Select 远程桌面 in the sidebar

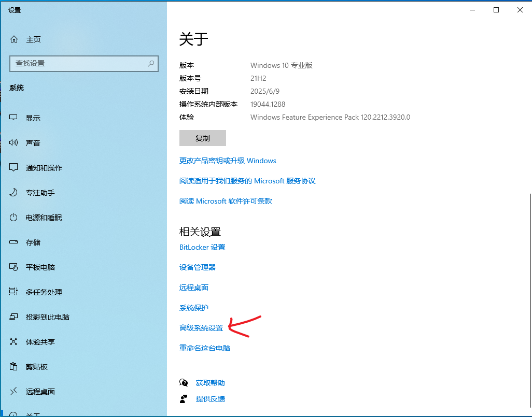point(40,392)
